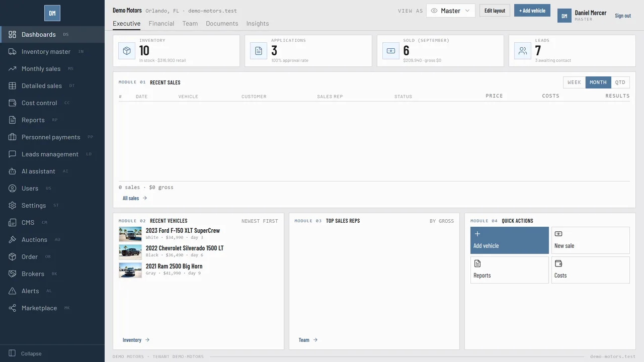Viewport: 644px width, 362px height.
Task: Click the Settings gear icon
Action: [13, 206]
